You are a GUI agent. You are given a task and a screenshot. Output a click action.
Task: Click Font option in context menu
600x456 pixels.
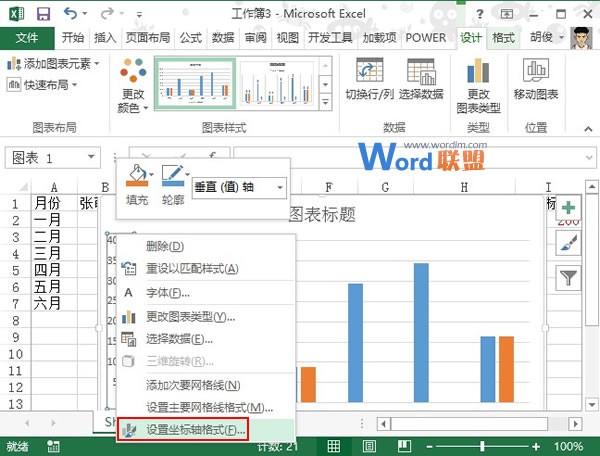point(167,292)
